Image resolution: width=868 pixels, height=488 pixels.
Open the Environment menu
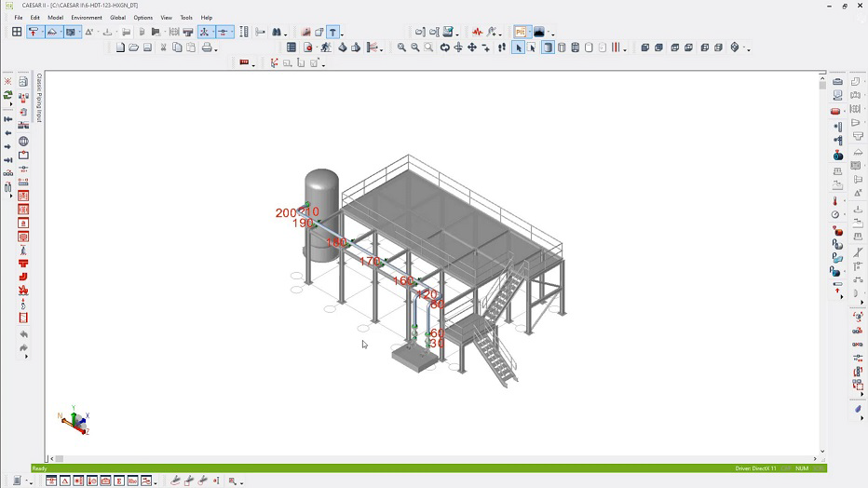tap(87, 18)
